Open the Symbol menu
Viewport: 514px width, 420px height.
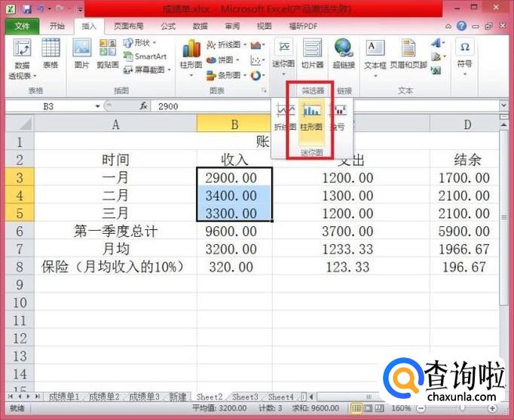click(464, 58)
